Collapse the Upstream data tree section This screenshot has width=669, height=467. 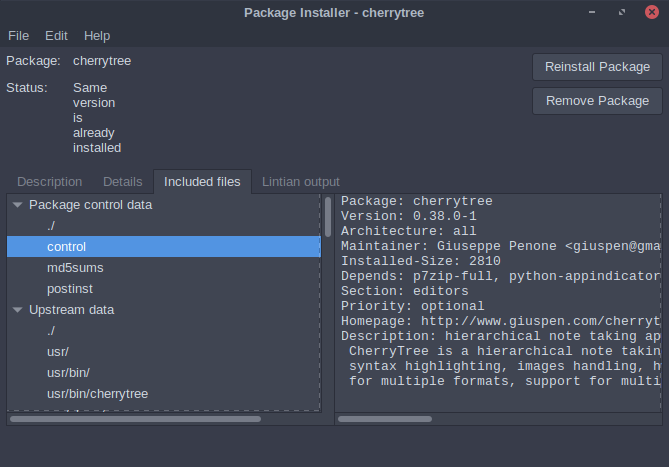[17, 310]
